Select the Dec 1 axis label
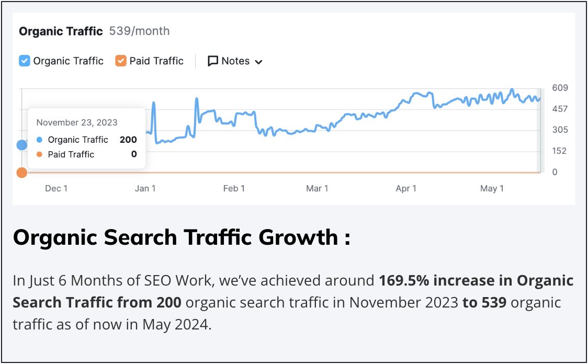Screen dimensions: 588x364 (x=56, y=189)
